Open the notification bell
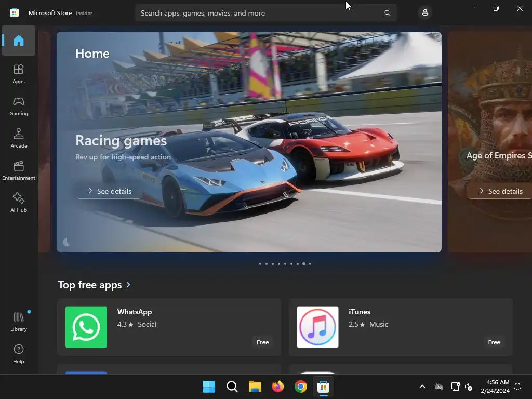Viewport: 532px width, 399px height. pos(517,387)
